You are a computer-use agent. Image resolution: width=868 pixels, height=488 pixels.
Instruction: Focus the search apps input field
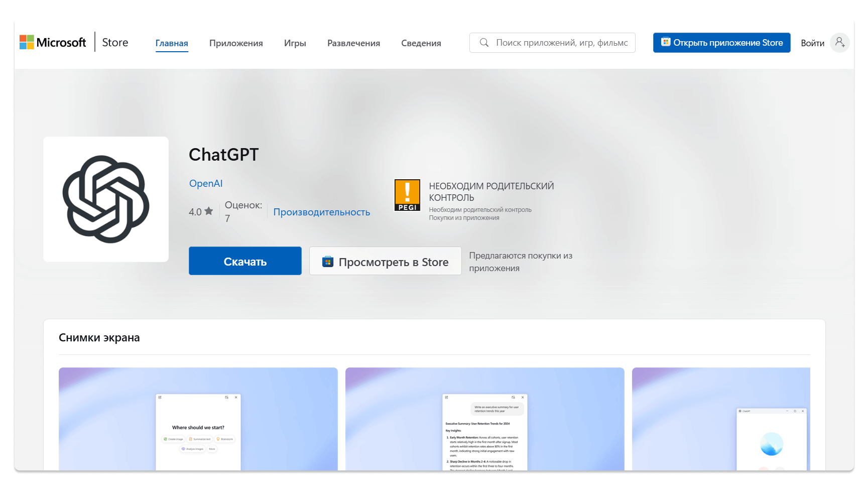pyautogui.click(x=552, y=43)
